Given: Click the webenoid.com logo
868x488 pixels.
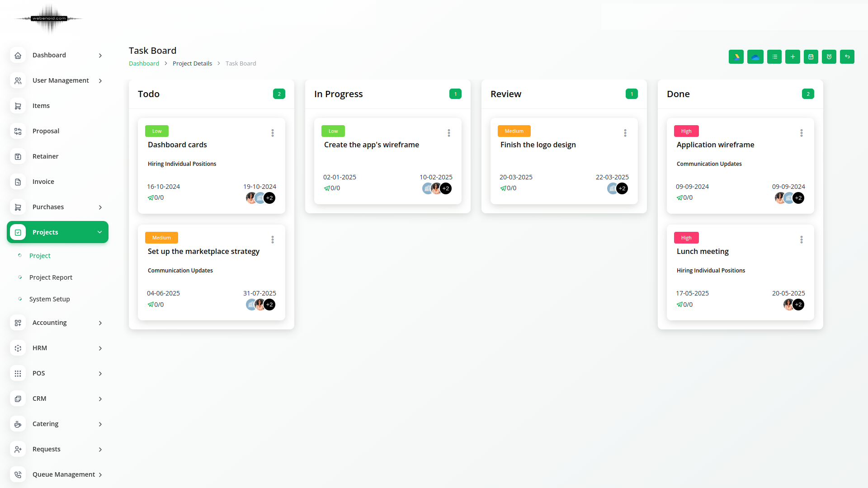Looking at the screenshot, I should [x=49, y=19].
